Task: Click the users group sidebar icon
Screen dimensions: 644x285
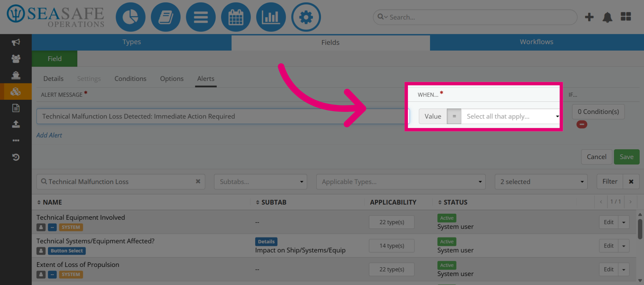Action: coord(16,59)
